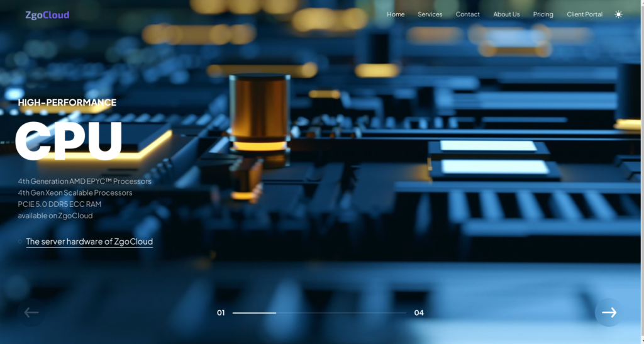Navigate to the Contact page
644x344 pixels.
coord(467,14)
